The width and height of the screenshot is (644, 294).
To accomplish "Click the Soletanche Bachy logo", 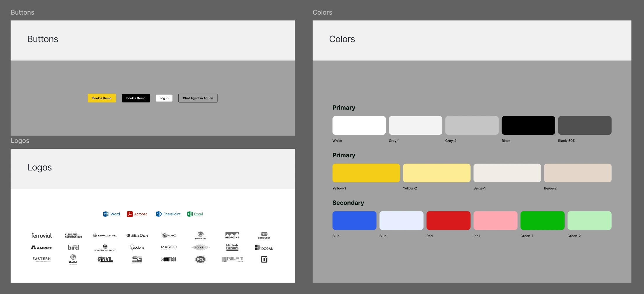I will 105,248.
